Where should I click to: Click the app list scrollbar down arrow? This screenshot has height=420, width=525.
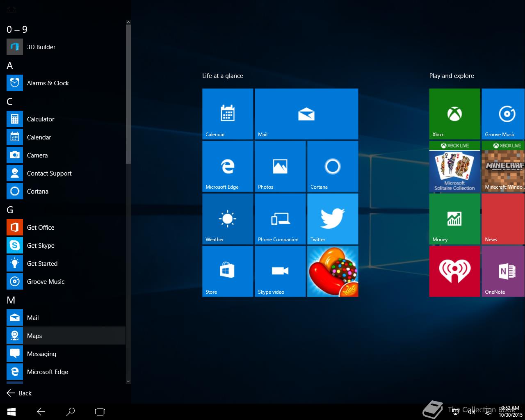point(128,381)
